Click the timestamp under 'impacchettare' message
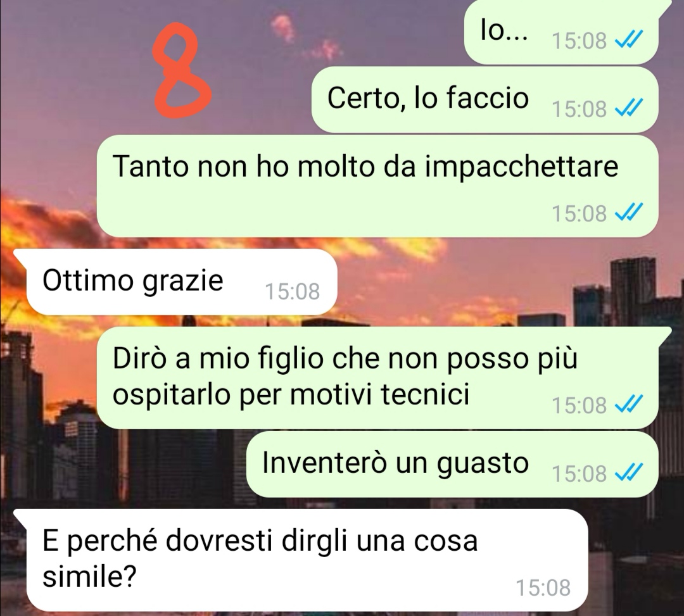The width and height of the screenshot is (684, 616). tap(579, 213)
